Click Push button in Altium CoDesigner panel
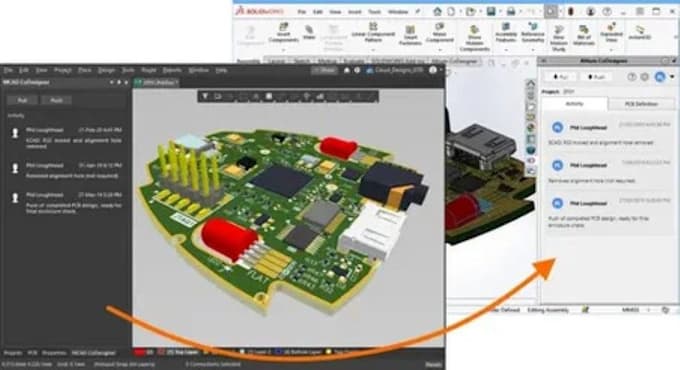 click(x=56, y=100)
